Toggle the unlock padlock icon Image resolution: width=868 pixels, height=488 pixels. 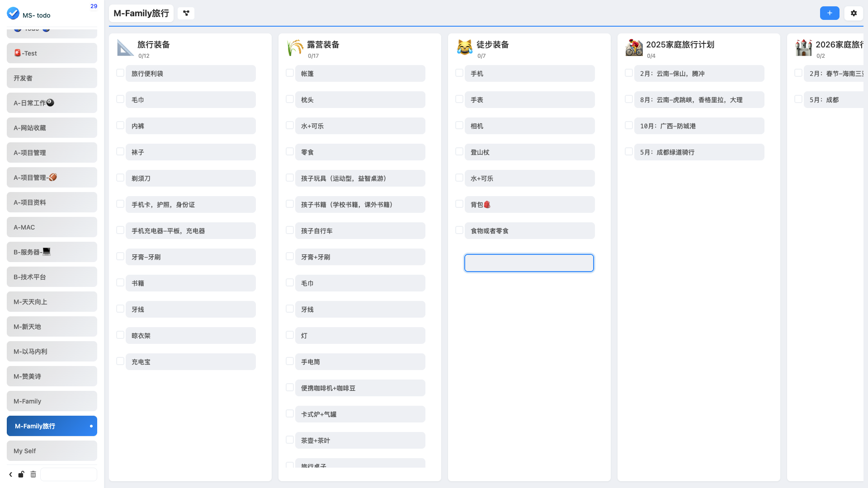tap(21, 474)
